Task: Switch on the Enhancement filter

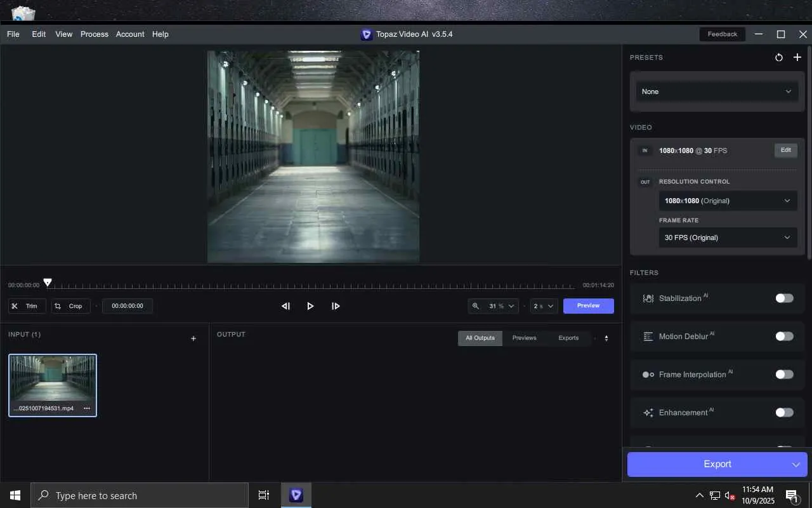Action: [x=784, y=413]
